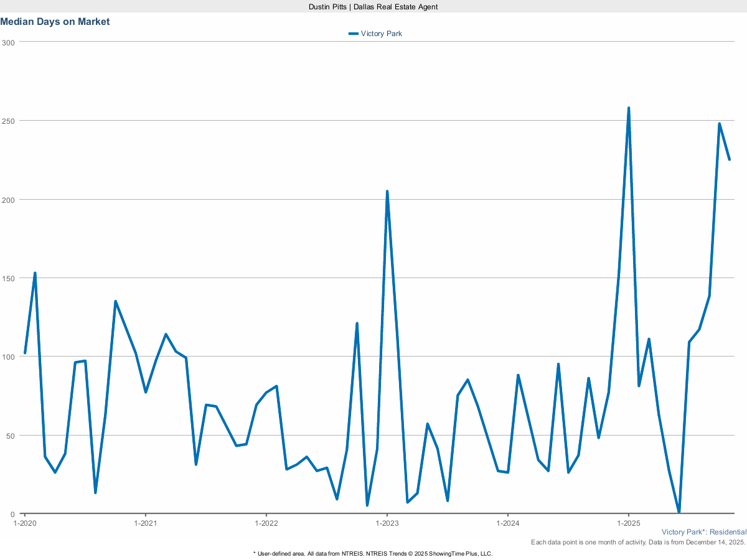Click the Median Days on Market title
Image resolution: width=747 pixels, height=560 pixels.
[55, 22]
